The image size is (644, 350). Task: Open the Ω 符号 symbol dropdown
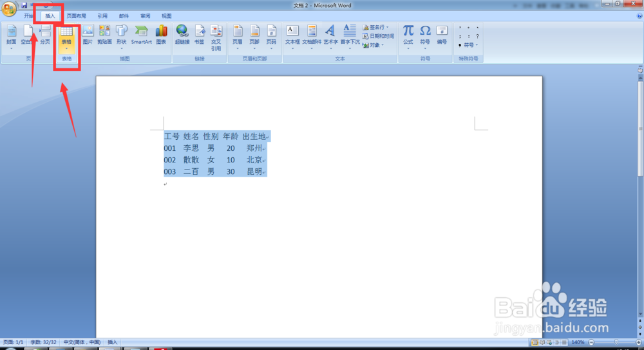click(x=425, y=37)
